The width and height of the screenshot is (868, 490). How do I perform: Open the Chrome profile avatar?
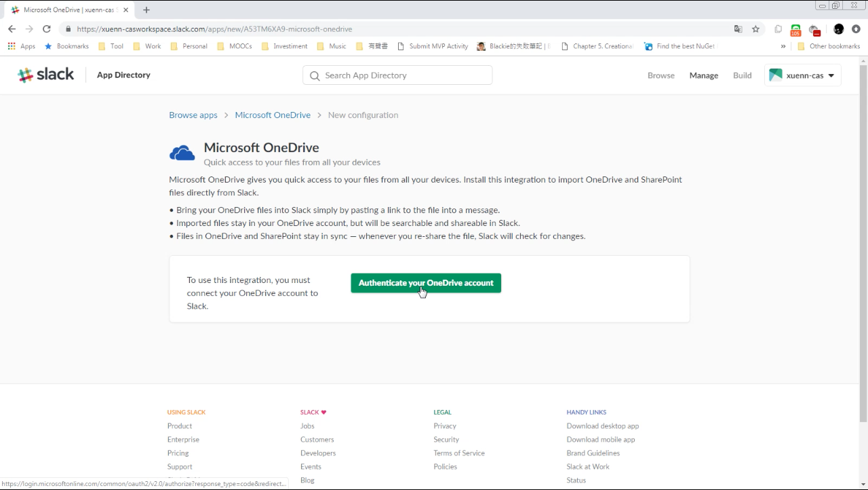coord(839,29)
